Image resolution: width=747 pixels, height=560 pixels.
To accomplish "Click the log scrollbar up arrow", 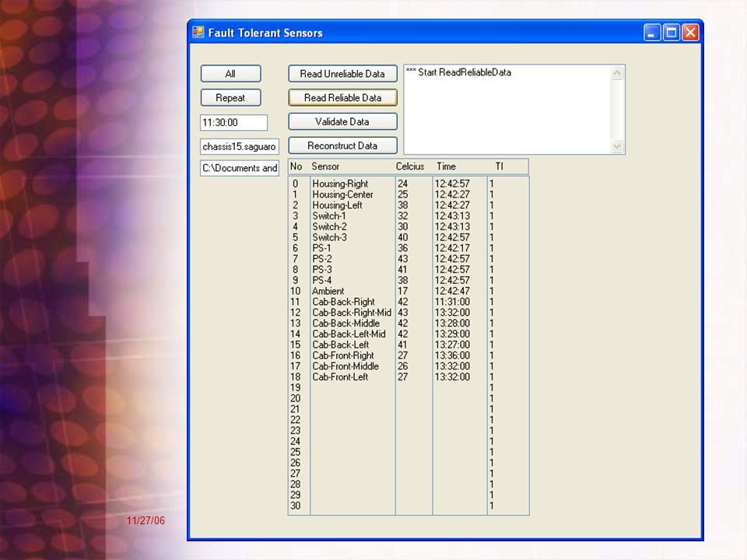I will [617, 73].
